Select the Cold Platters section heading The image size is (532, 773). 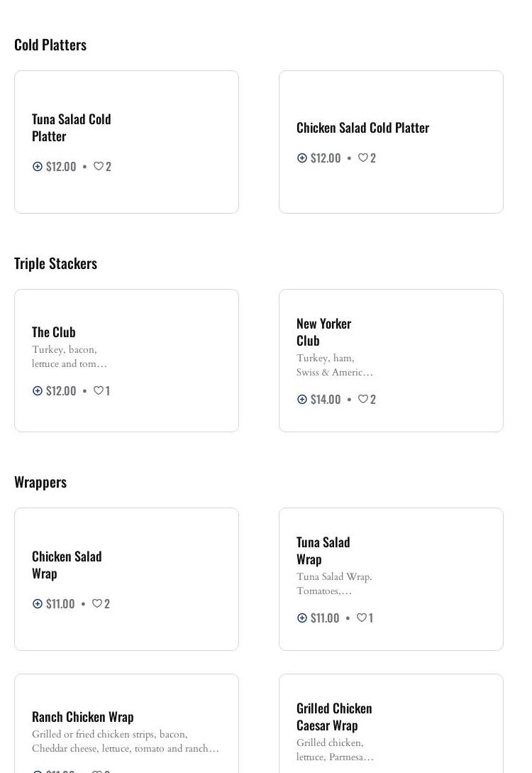tap(50, 44)
